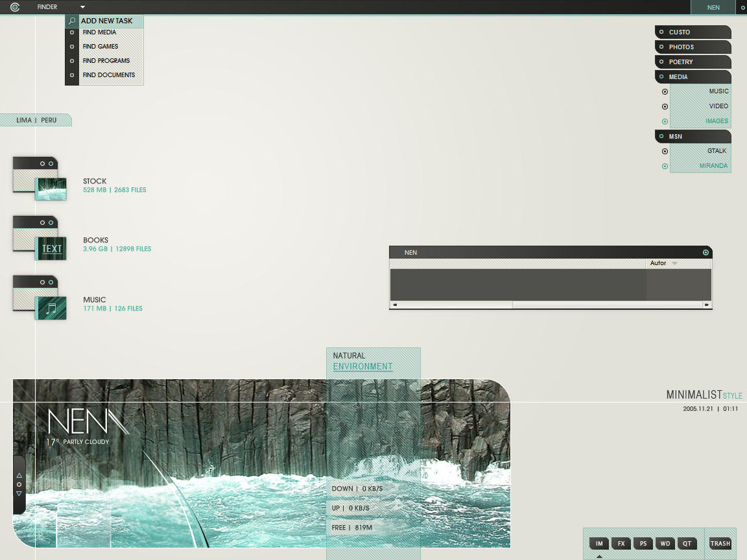Image resolution: width=747 pixels, height=560 pixels.
Task: Select the Miranda radio button
Action: coord(665,166)
